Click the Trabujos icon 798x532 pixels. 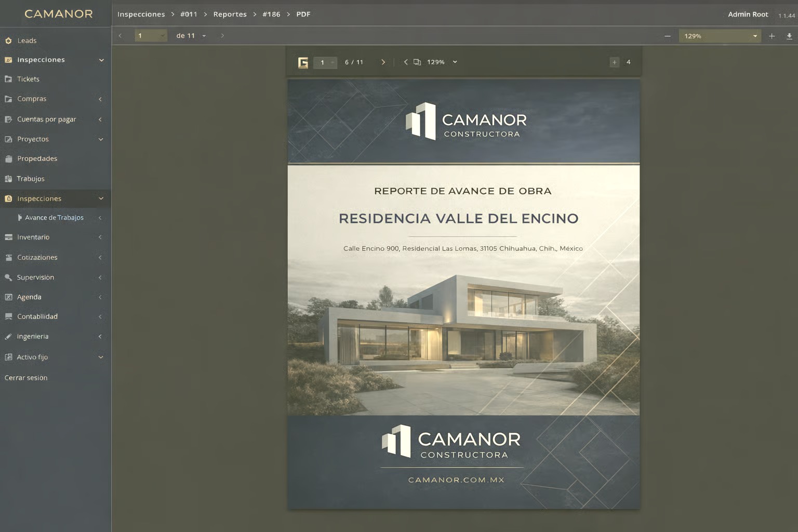pos(8,179)
